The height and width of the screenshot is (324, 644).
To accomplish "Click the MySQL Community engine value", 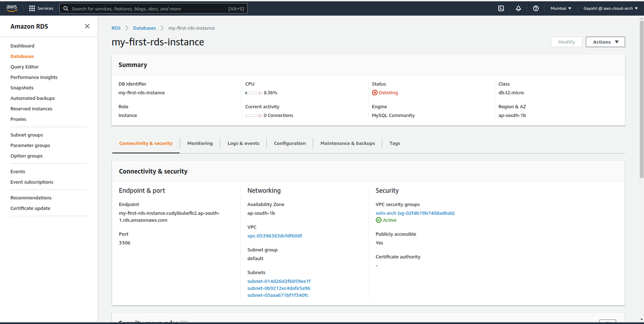I will click(393, 115).
